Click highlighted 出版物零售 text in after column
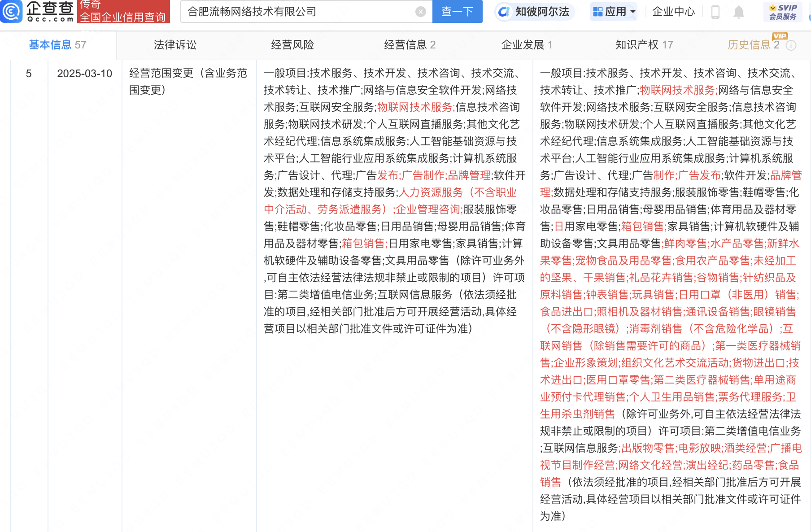 [x=648, y=448]
